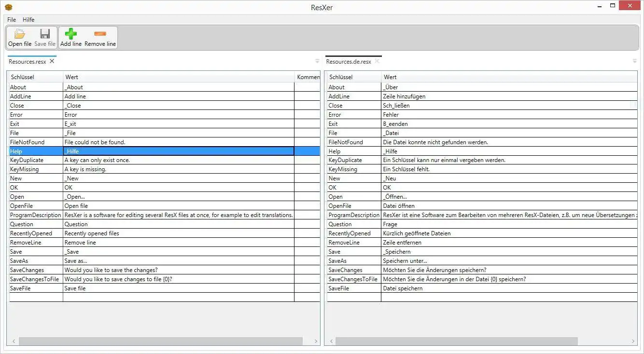The height and width of the screenshot is (354, 644).
Task: Select 'Ein Schlüssel fehlt.' cell
Action: [x=509, y=169]
